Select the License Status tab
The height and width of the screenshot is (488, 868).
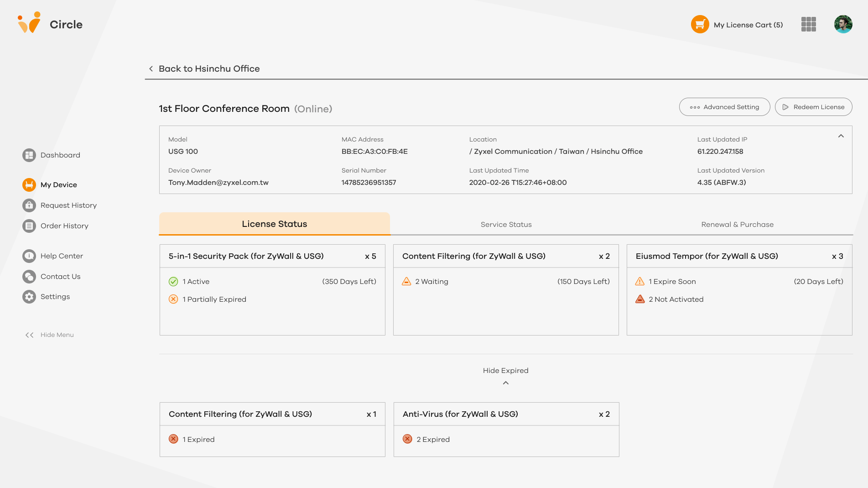[x=274, y=224]
